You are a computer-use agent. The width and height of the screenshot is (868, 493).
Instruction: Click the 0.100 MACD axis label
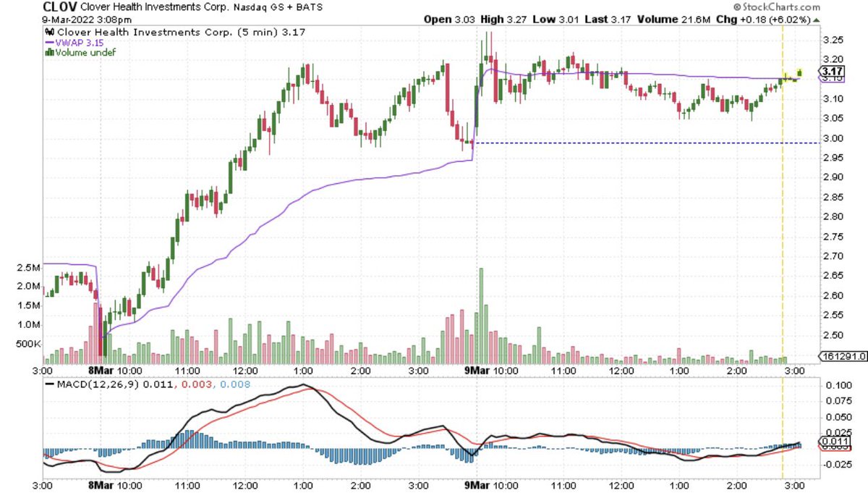pos(838,385)
